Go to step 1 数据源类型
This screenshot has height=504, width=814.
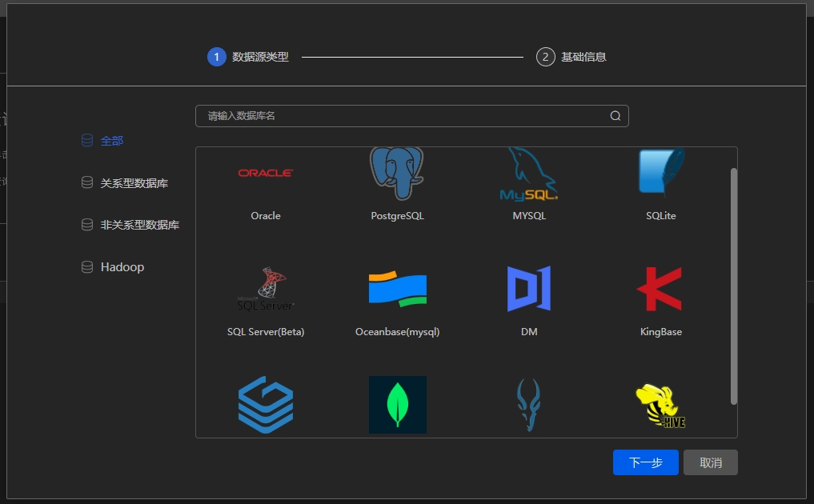[248, 57]
